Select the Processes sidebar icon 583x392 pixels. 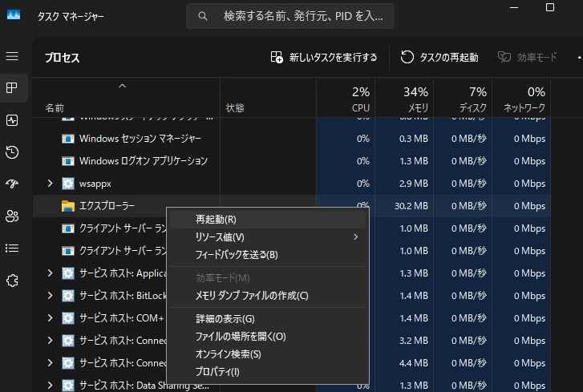12,88
